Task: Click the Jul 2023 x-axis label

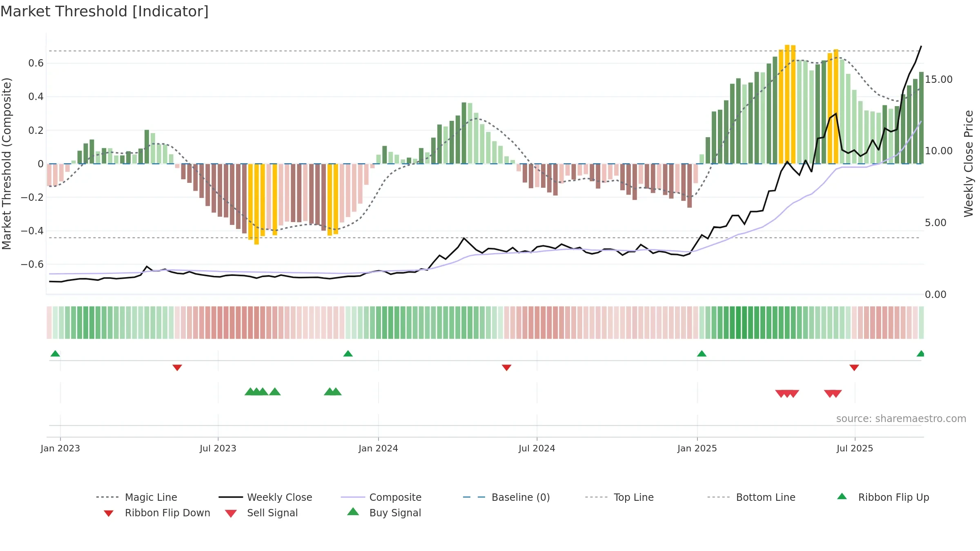Action: pos(218,448)
